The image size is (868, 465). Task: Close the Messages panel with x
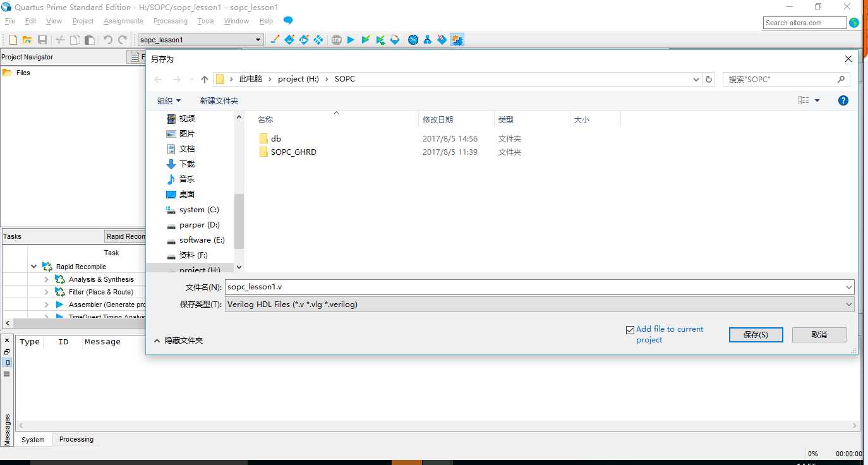7,341
